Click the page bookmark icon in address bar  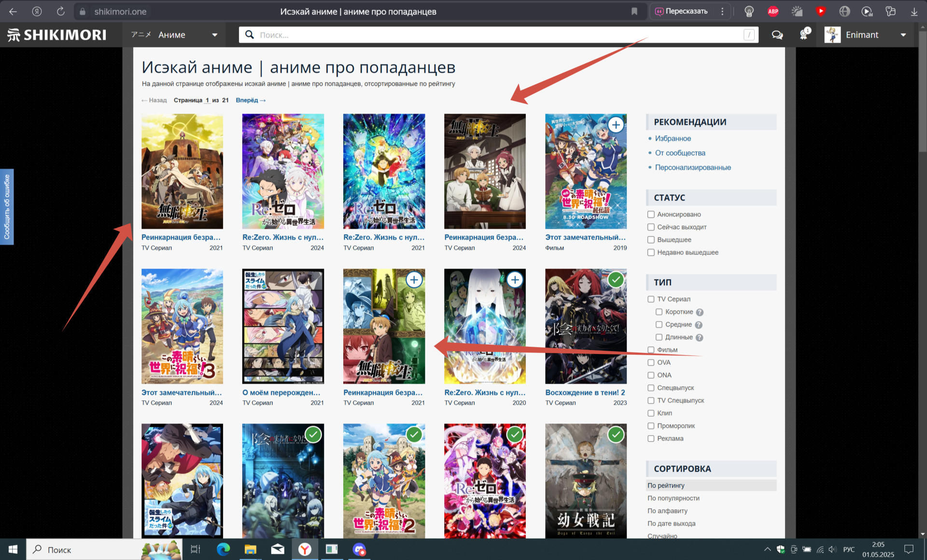(x=634, y=11)
